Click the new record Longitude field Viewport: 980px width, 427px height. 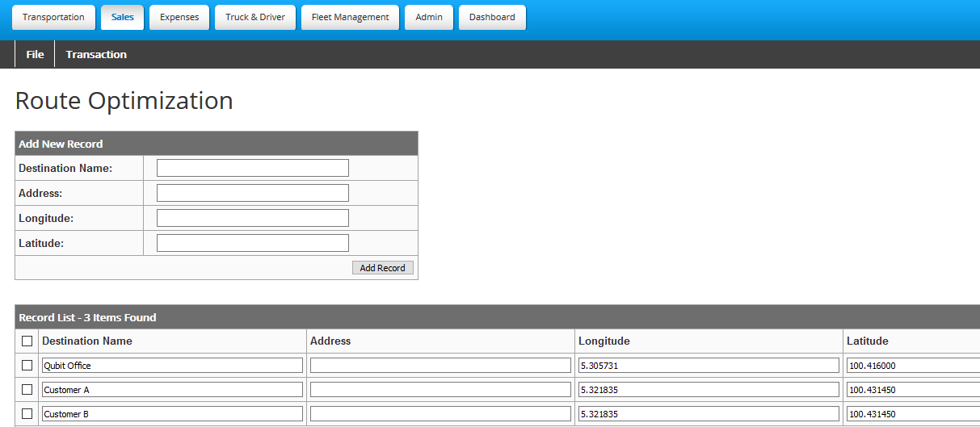(x=252, y=218)
